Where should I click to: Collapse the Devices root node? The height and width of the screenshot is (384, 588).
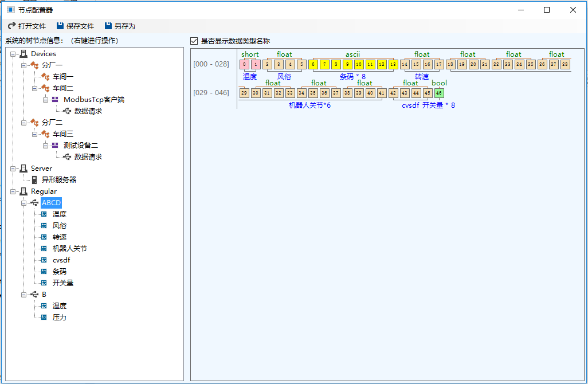[x=13, y=54]
